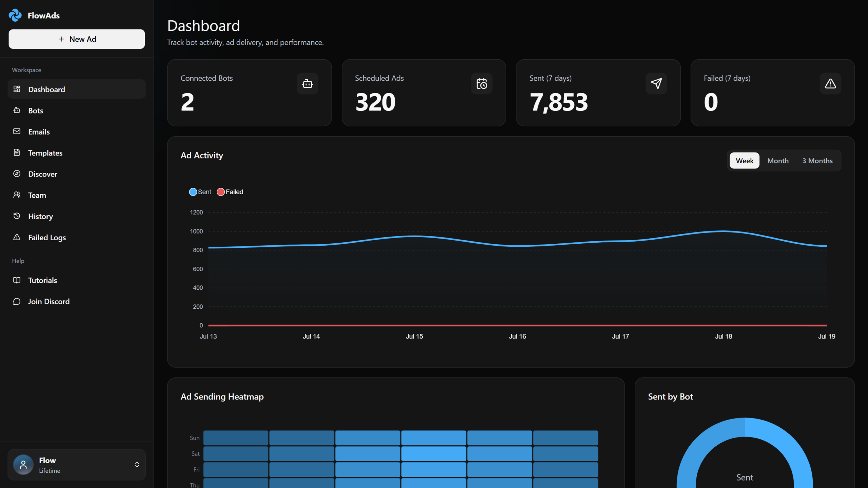Click the Emails envelope icon

click(17, 131)
